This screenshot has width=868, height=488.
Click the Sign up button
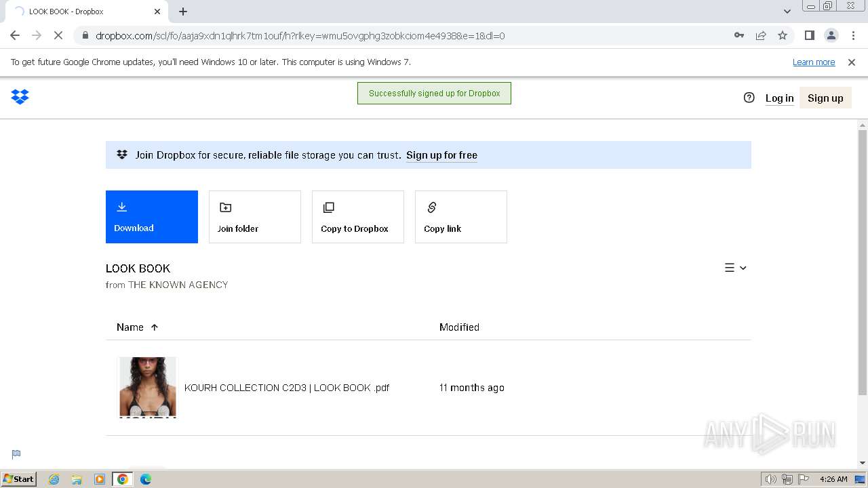pos(825,98)
